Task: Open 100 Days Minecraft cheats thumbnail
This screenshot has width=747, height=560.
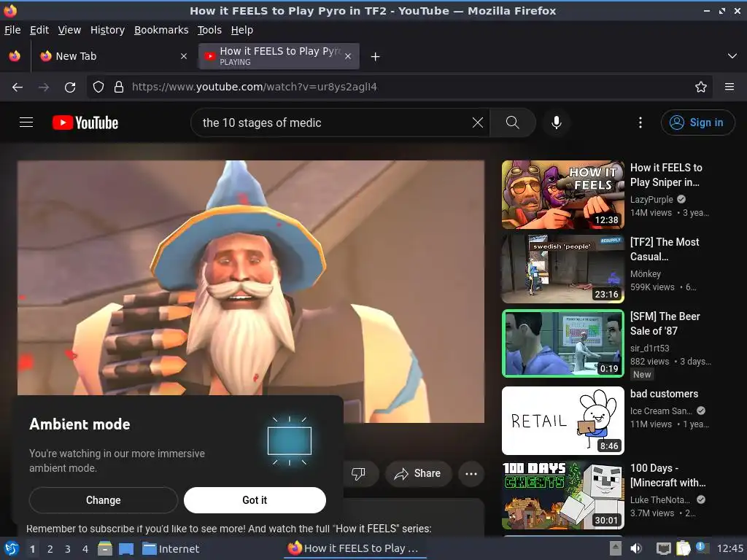Action: pos(562,495)
